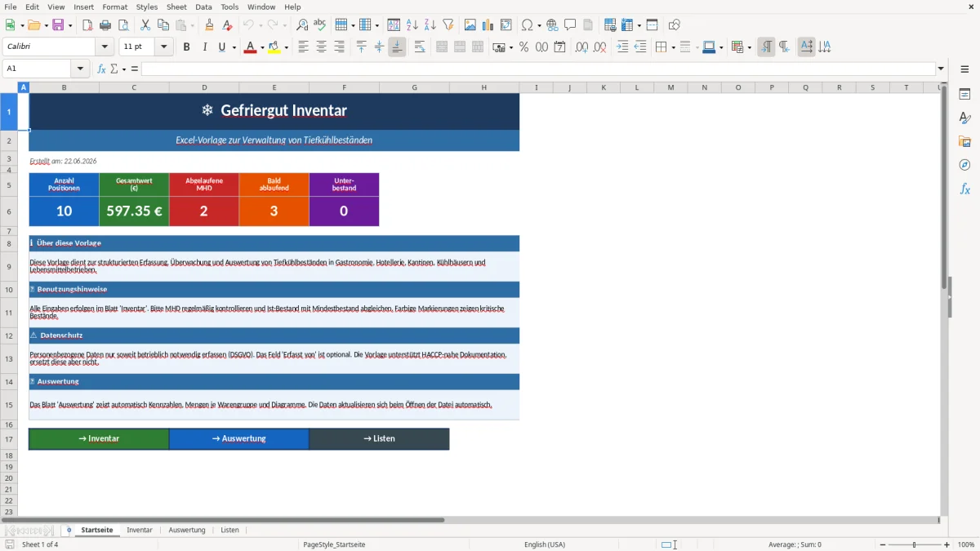Click the Clear Direct Formatting icon
This screenshot has width=980, height=551.
[x=228, y=25]
